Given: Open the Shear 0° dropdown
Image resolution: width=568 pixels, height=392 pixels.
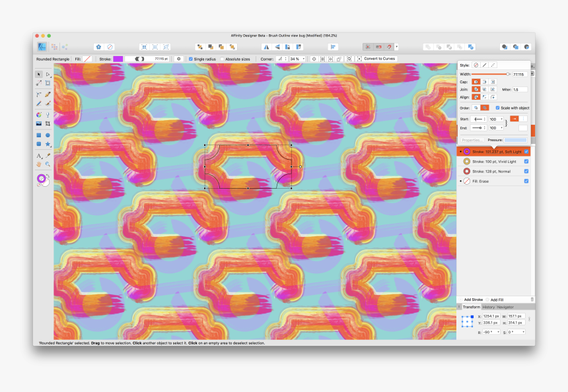Looking at the screenshot, I should coord(524,332).
